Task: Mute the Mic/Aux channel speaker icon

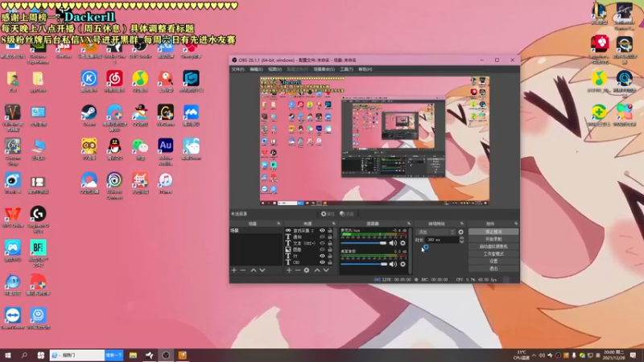Action: (x=393, y=243)
